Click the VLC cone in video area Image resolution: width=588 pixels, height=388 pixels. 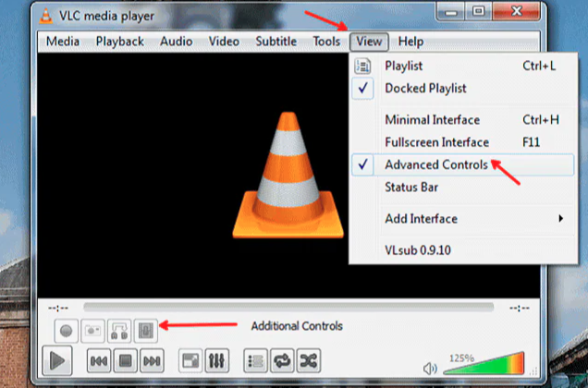(288, 176)
